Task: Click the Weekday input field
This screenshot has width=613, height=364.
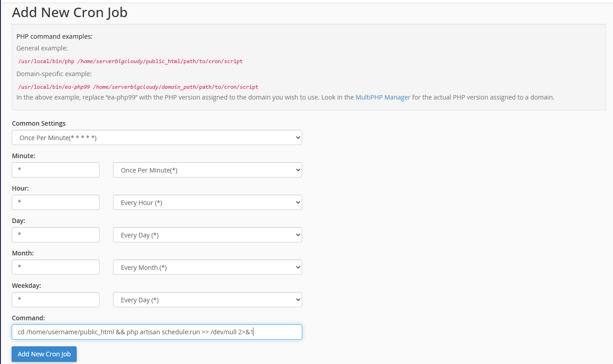Action: tap(55, 300)
